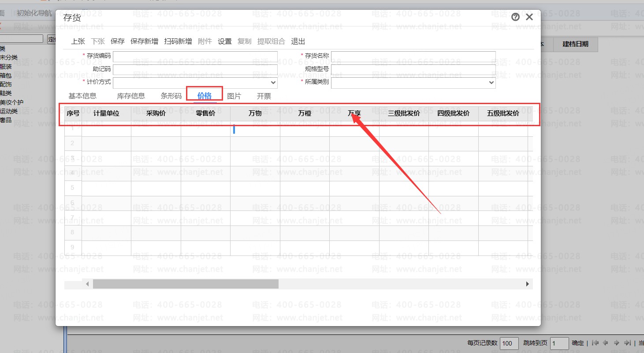Image resolution: width=644 pixels, height=353 pixels.
Task: Switch to the 开票 tab
Action: (264, 96)
